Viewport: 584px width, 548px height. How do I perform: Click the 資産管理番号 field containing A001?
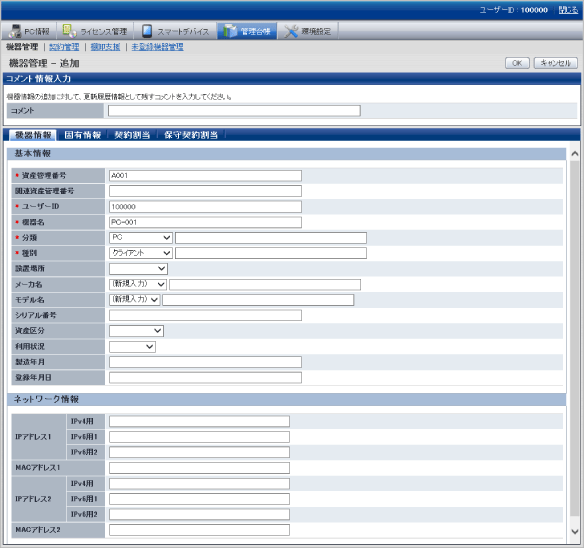pyautogui.click(x=205, y=176)
